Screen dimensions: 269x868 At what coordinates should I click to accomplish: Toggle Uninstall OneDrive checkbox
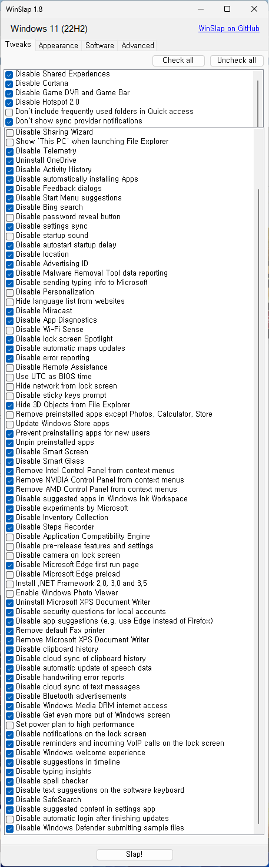pyautogui.click(x=9, y=160)
